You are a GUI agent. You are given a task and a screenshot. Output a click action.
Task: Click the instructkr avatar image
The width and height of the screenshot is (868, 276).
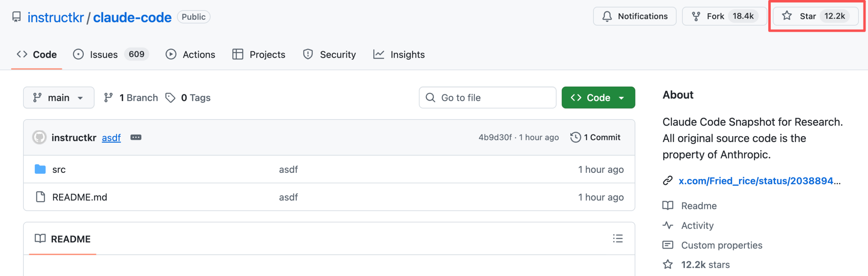coord(39,137)
